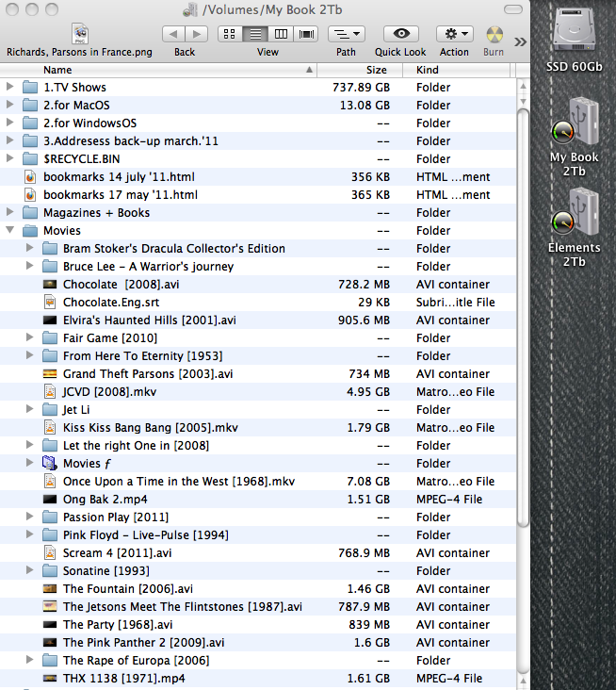Viewport: 616px width, 690px height.
Task: Switch to icon view
Action: 230,34
